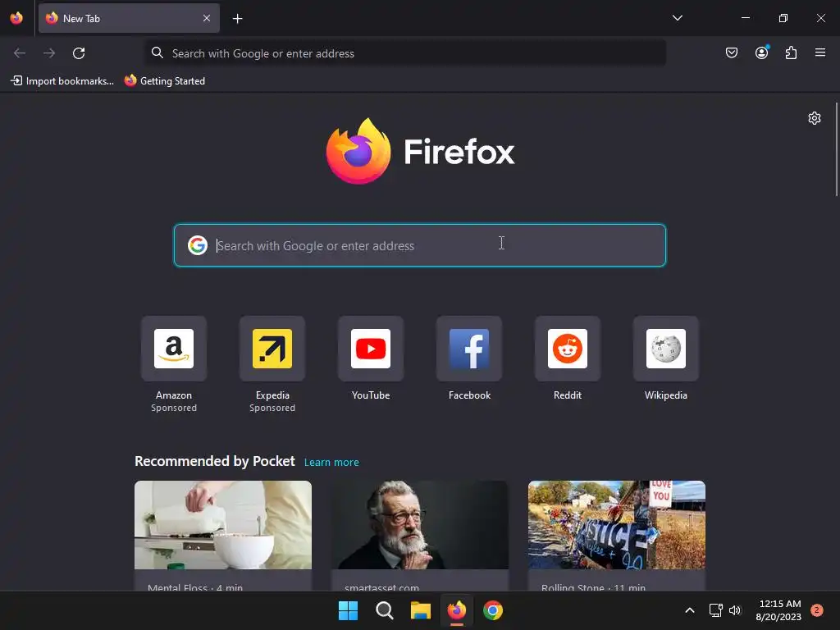The image size is (840, 630).
Task: Focus the address bar search field
Action: pos(405,53)
